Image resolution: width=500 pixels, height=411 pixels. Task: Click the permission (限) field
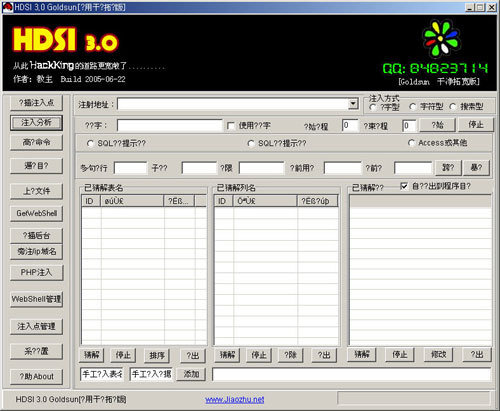262,168
